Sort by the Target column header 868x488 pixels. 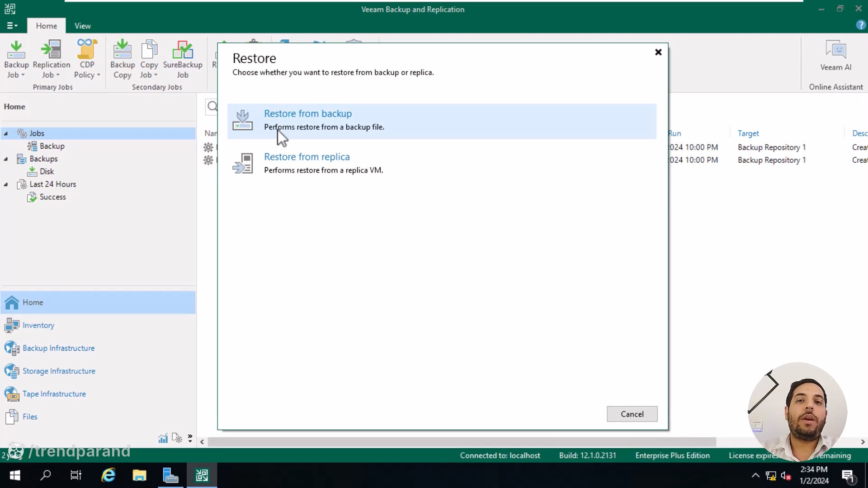click(748, 133)
